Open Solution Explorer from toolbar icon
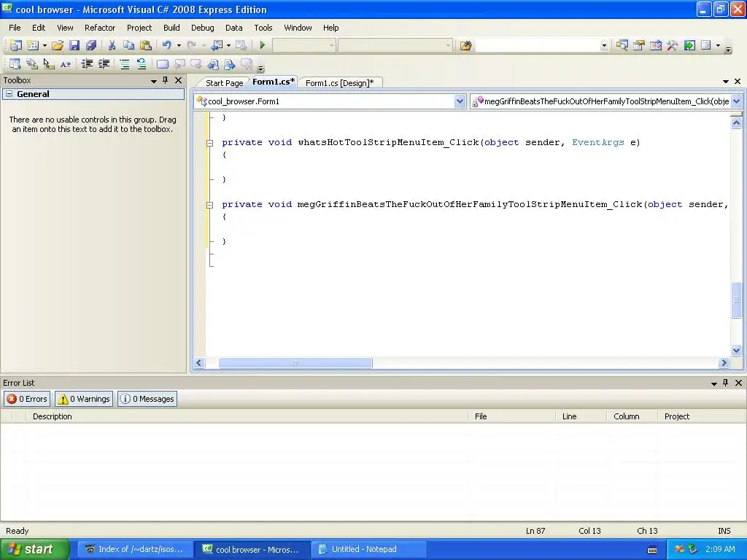The width and height of the screenshot is (747, 560). [622, 45]
